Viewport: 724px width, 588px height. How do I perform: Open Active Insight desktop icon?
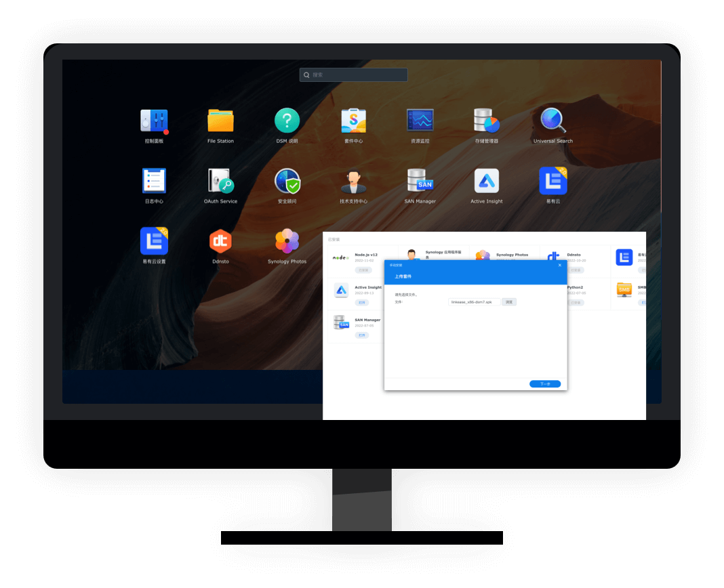click(x=486, y=182)
